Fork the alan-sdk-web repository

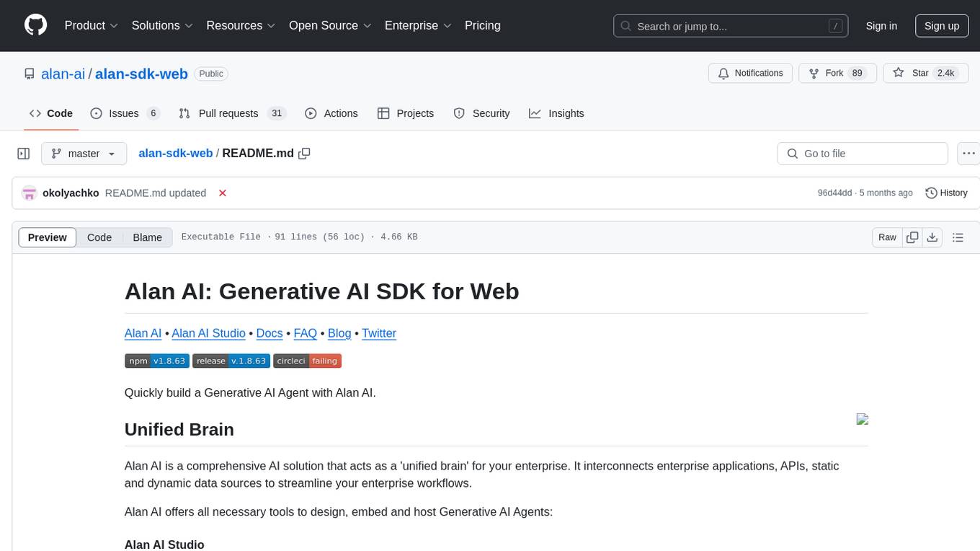pos(837,74)
